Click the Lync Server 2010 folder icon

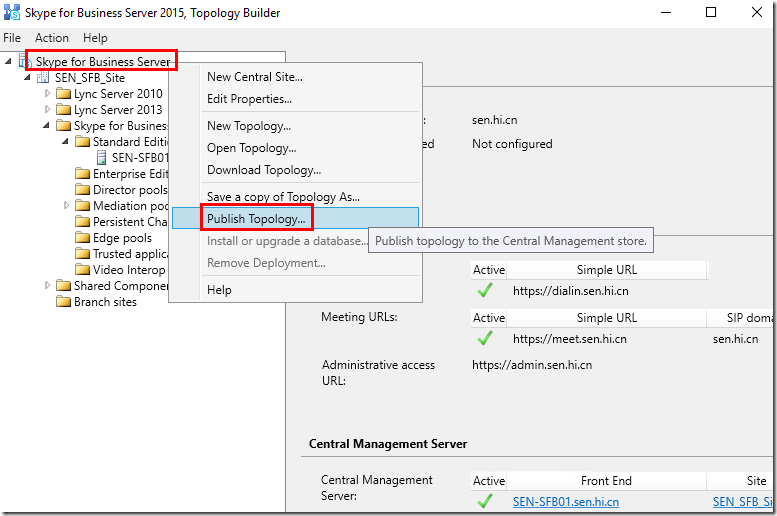click(63, 93)
